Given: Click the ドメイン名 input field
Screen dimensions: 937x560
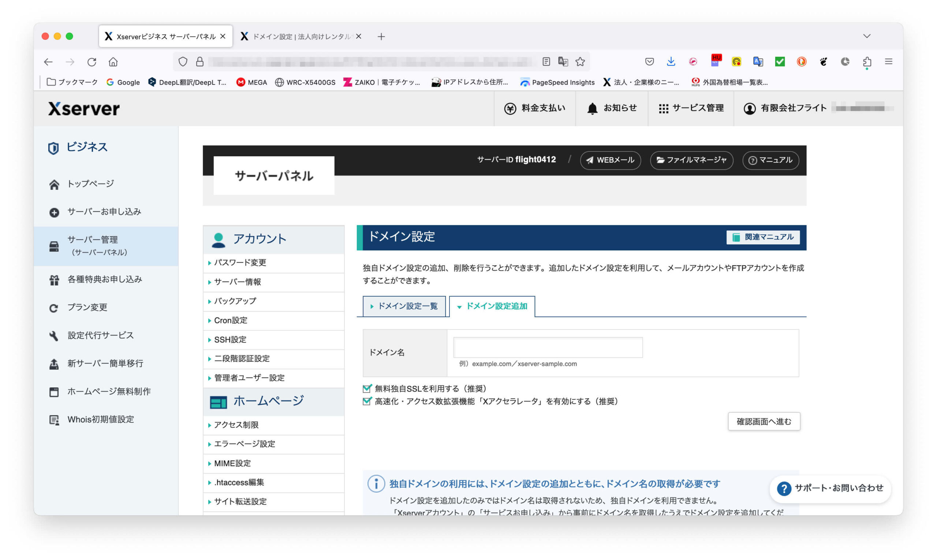Looking at the screenshot, I should 548,347.
